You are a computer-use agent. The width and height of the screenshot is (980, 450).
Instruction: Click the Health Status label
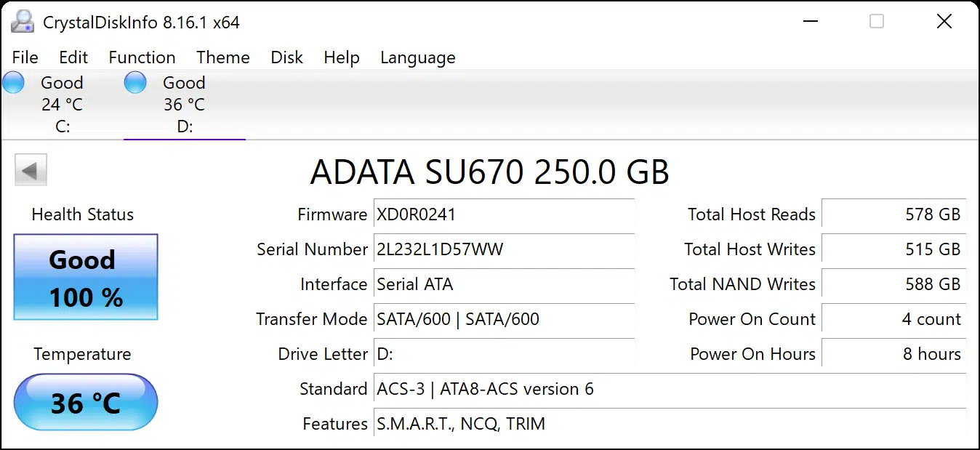(x=83, y=214)
